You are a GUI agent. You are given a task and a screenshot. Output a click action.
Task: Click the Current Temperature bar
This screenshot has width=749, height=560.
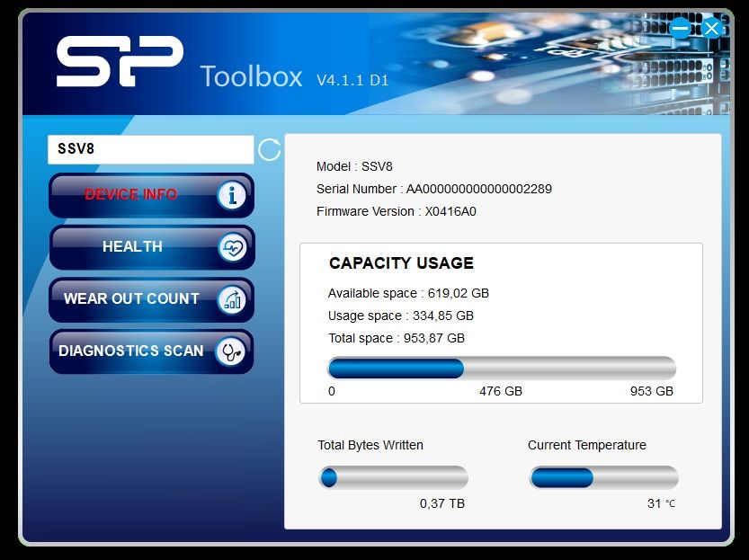click(x=604, y=477)
